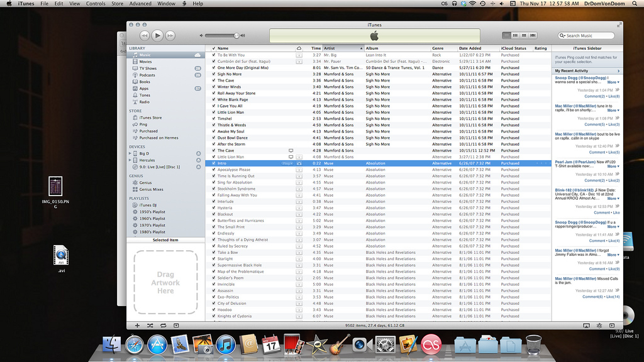
Task: Switch to Cover Flow view button
Action: 533,36
